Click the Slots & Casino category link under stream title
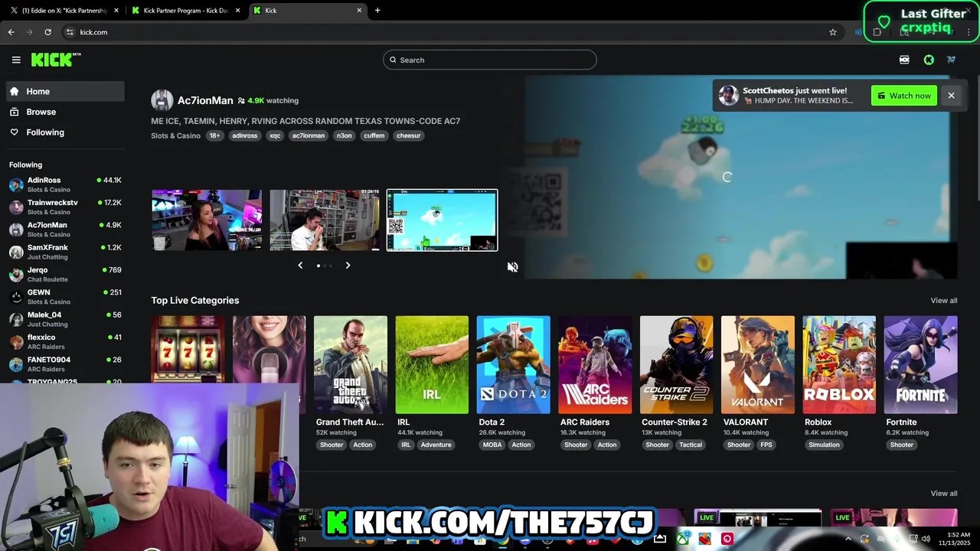980x551 pixels. click(x=175, y=135)
